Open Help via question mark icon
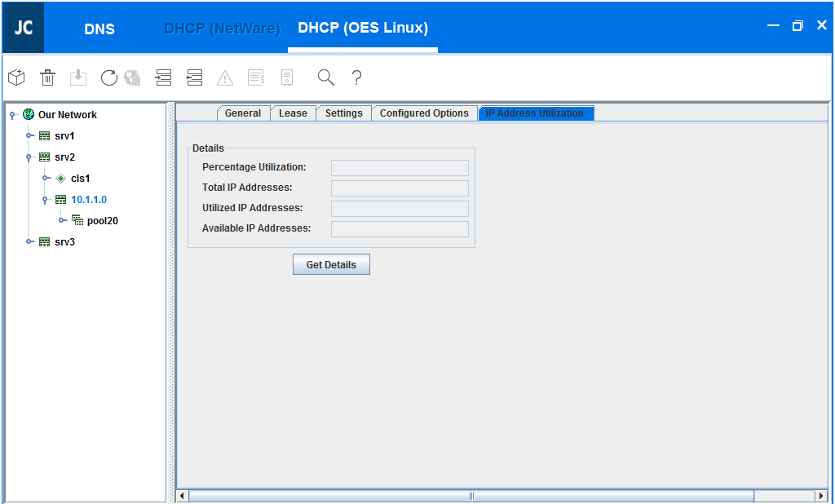 coord(356,77)
